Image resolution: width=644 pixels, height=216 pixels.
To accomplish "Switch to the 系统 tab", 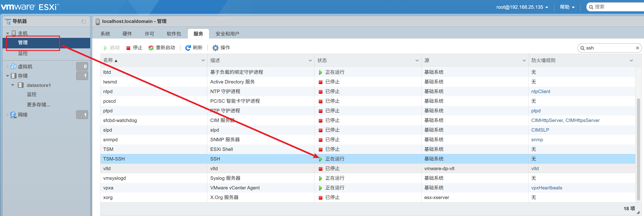I will (105, 34).
